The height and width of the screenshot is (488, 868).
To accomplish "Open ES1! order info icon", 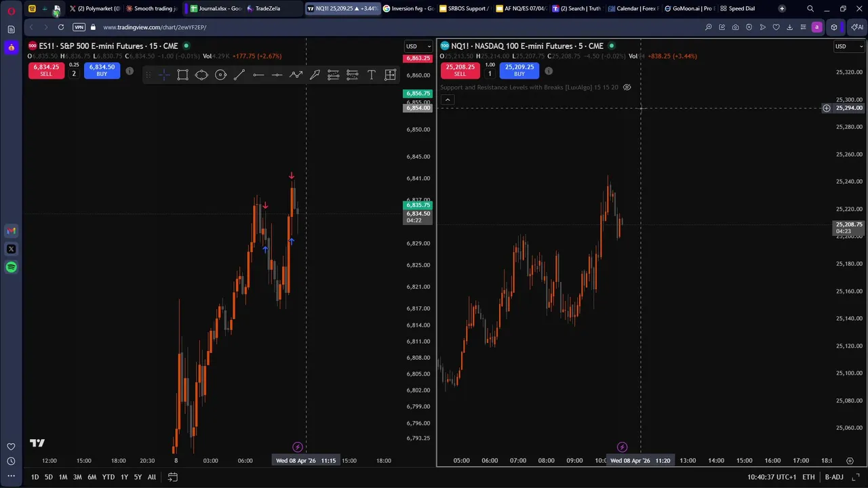I will click(130, 70).
